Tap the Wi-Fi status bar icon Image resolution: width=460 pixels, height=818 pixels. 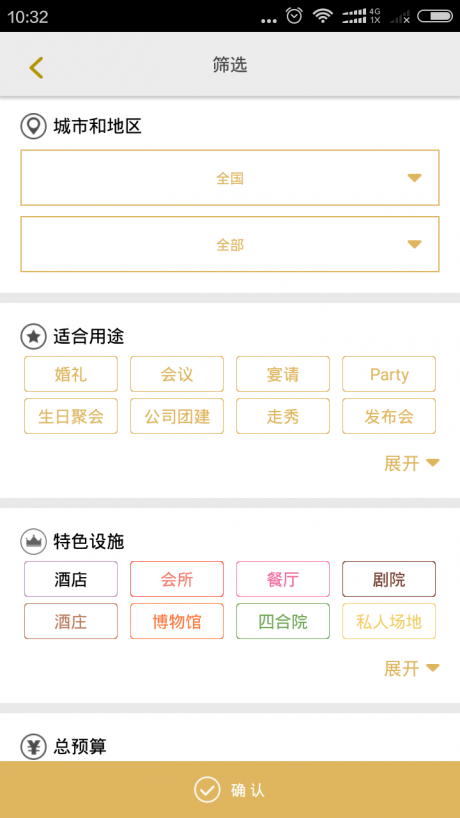323,16
